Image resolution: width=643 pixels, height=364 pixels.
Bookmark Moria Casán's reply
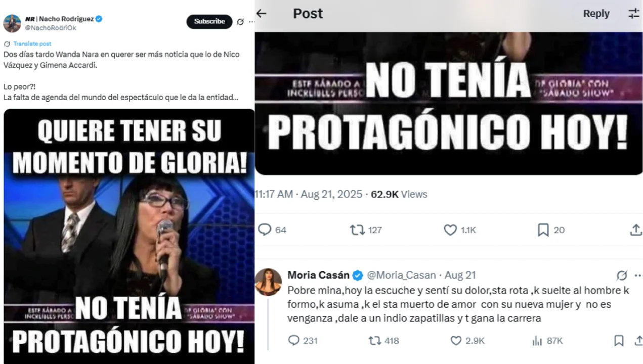pos(619,341)
